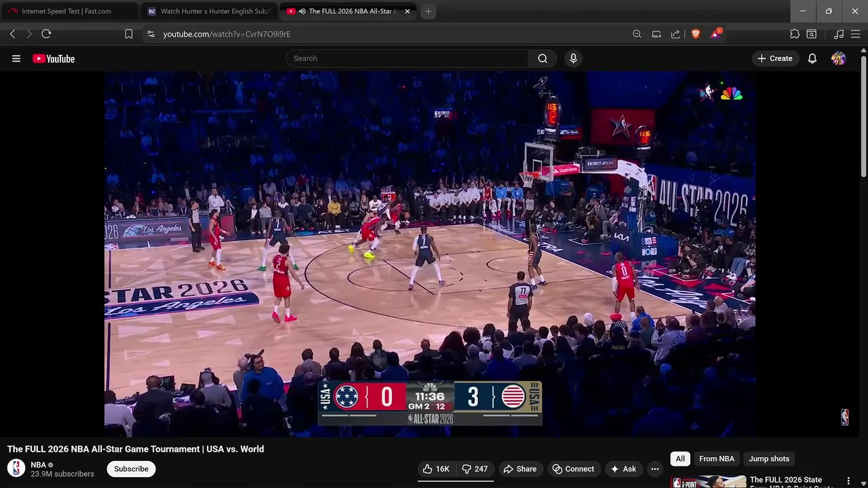The image size is (868, 488).
Task: Click the Create button
Action: 774,58
